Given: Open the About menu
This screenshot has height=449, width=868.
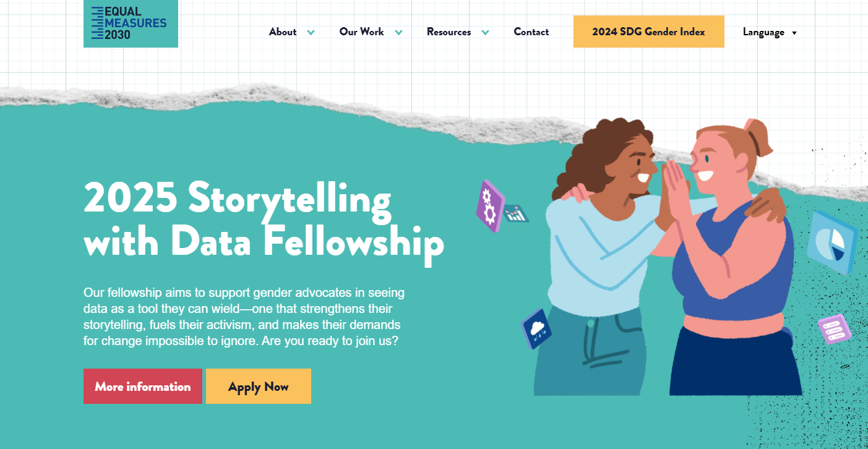Looking at the screenshot, I should pyautogui.click(x=282, y=32).
